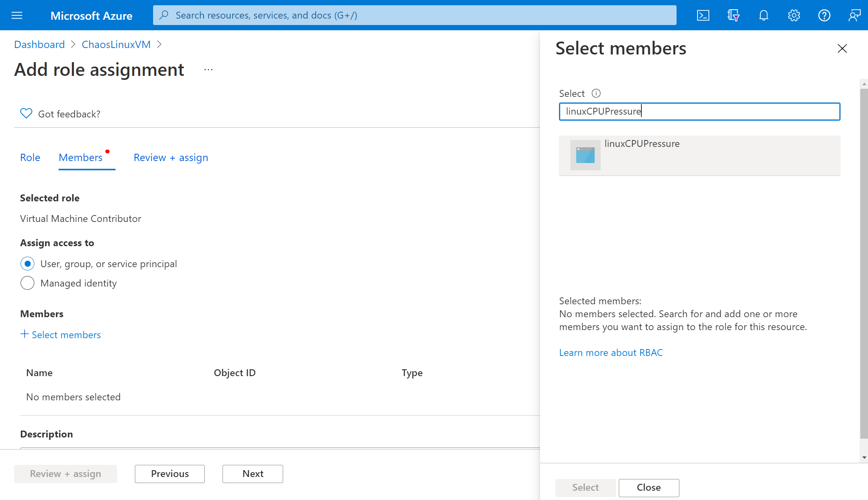Toggle the Members tab selection
The image size is (868, 500).
[80, 157]
